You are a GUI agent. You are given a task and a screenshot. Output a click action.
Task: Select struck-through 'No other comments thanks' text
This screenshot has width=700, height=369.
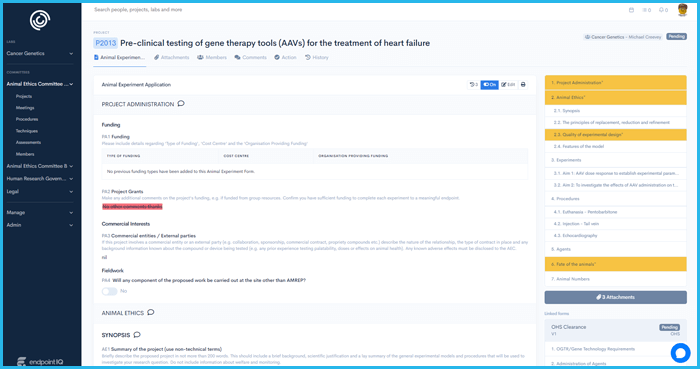(x=132, y=207)
